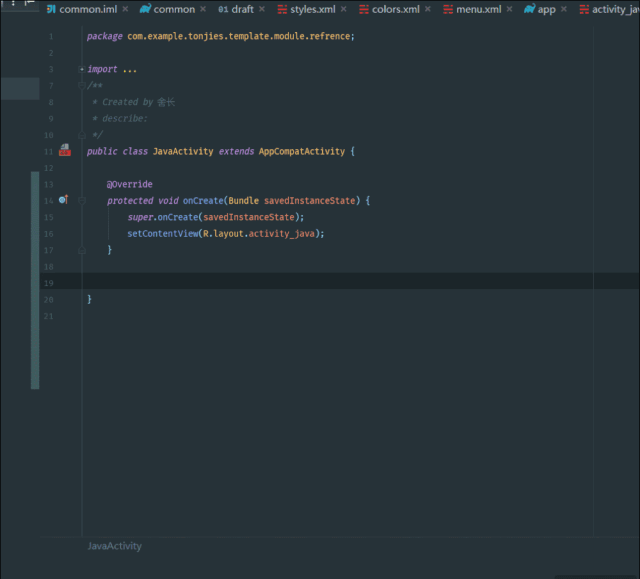This screenshot has height=579, width=640.
Task: Click the extends keyword on line 11
Action: coord(236,151)
